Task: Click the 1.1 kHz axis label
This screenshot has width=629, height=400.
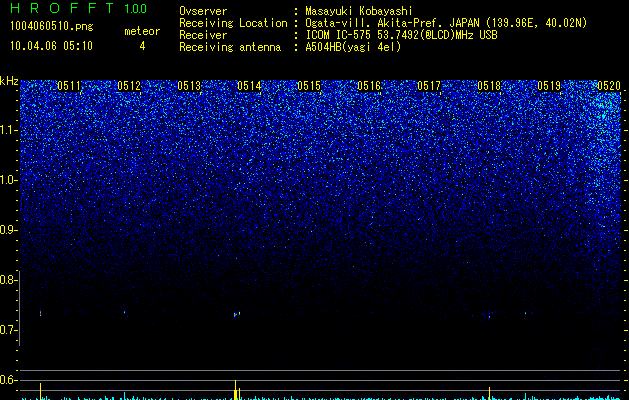Action: (8, 130)
